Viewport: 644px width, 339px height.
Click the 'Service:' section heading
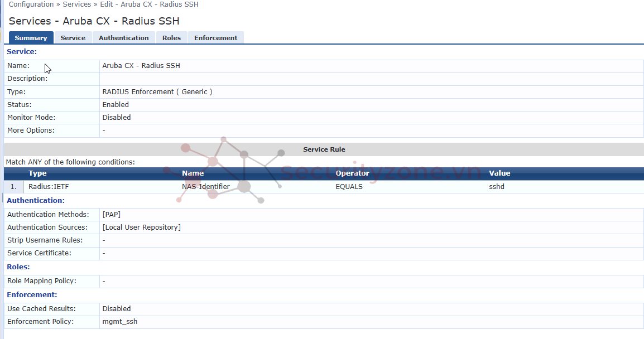tap(22, 52)
